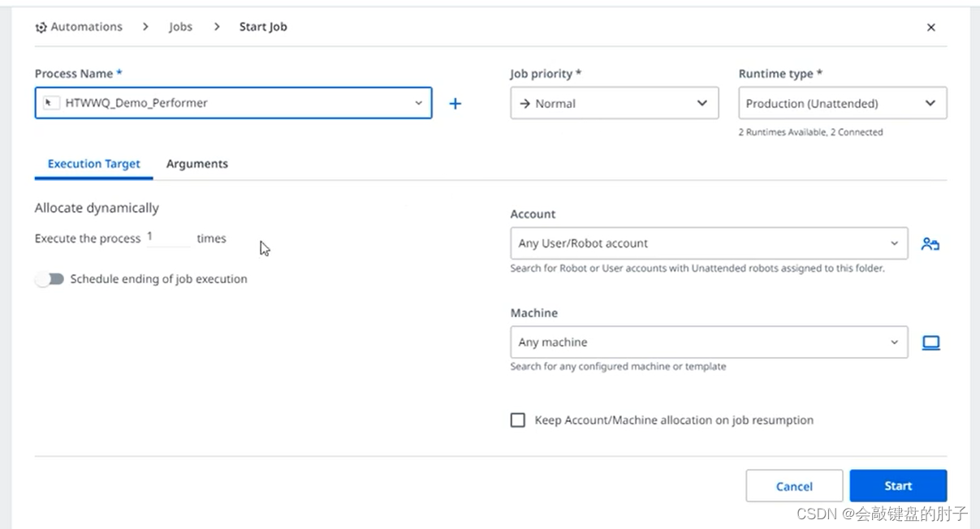The height and width of the screenshot is (529, 980).
Task: Switch to the Arguments tab
Action: click(197, 164)
